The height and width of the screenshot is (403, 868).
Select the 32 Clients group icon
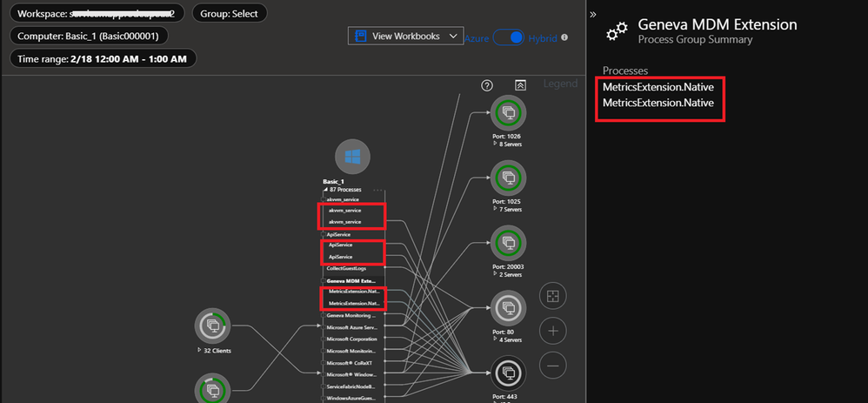212,326
